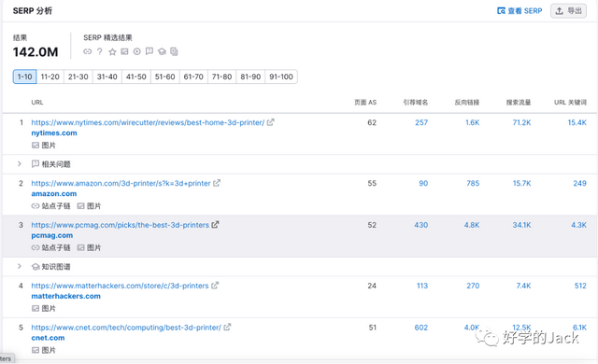Click backlinks value 1.6K for nytimes
Screen dimensions: 598x364
[x=472, y=122]
